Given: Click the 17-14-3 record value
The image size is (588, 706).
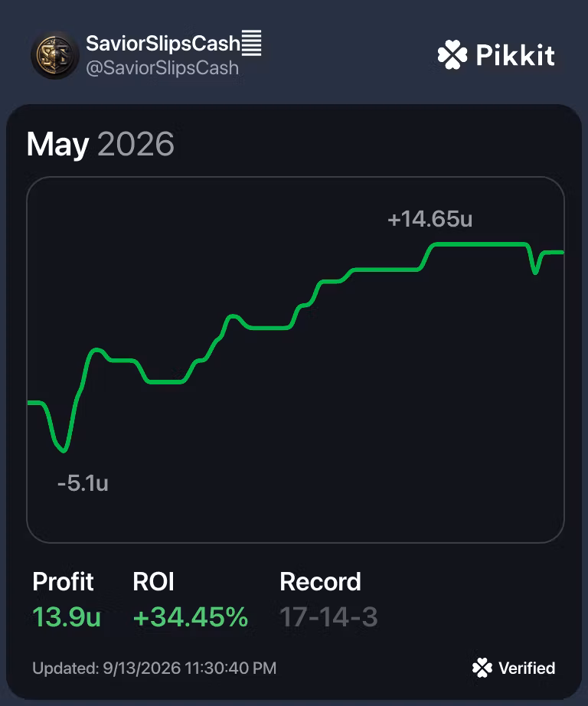Looking at the screenshot, I should click(x=328, y=616).
